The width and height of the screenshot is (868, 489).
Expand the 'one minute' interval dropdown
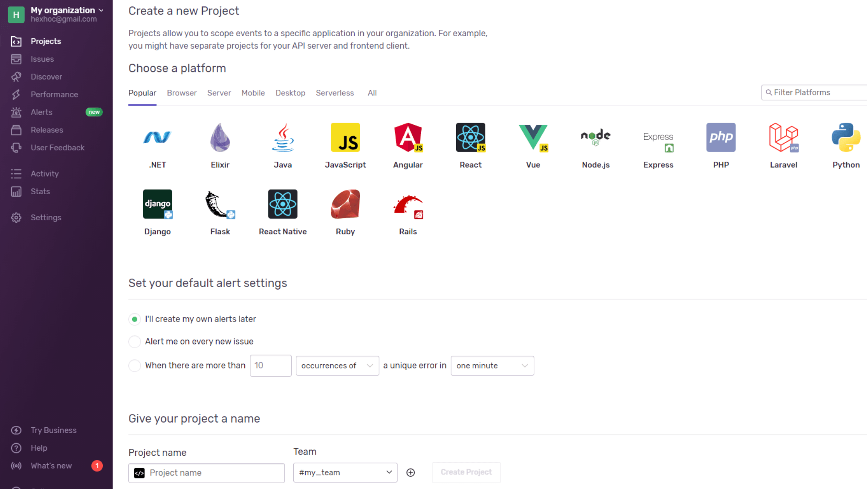[492, 365]
